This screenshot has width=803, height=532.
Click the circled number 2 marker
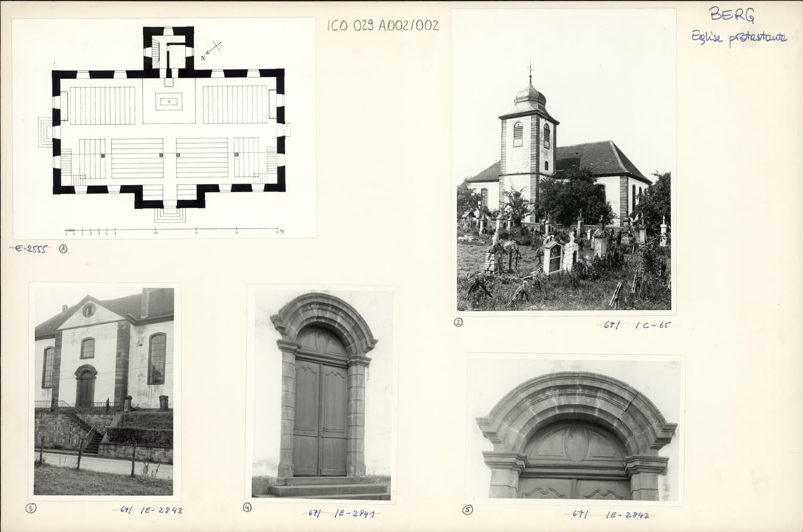pyautogui.click(x=458, y=321)
